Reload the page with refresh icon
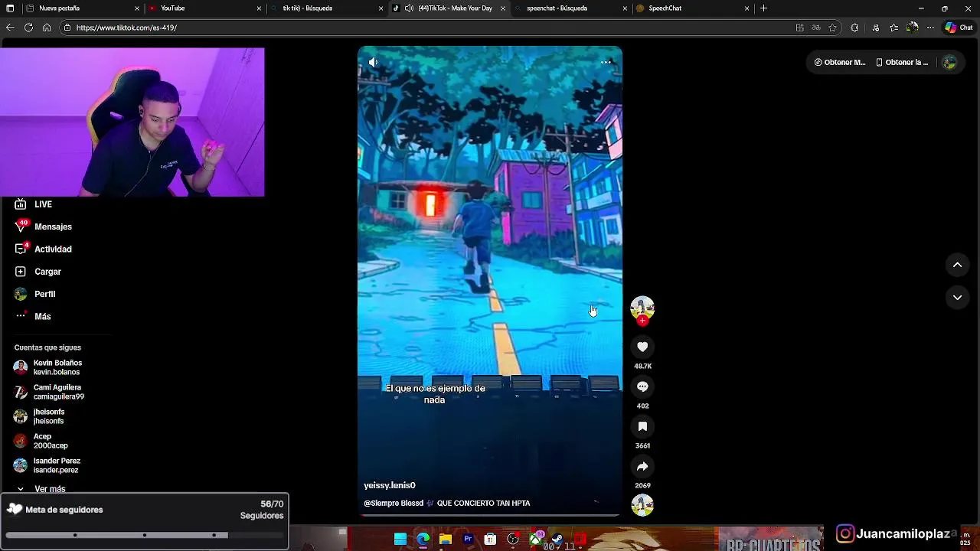Screen dimensions: 980x551 [28, 28]
